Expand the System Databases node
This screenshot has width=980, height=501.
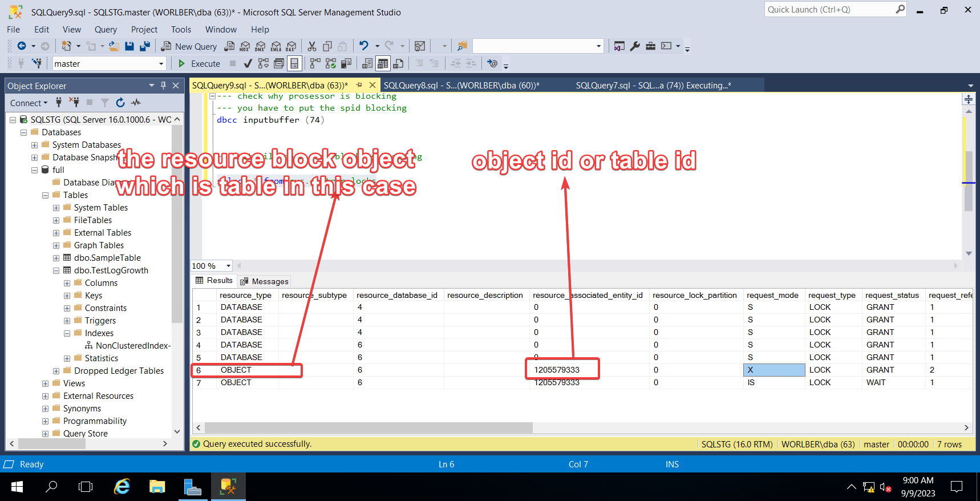(34, 145)
